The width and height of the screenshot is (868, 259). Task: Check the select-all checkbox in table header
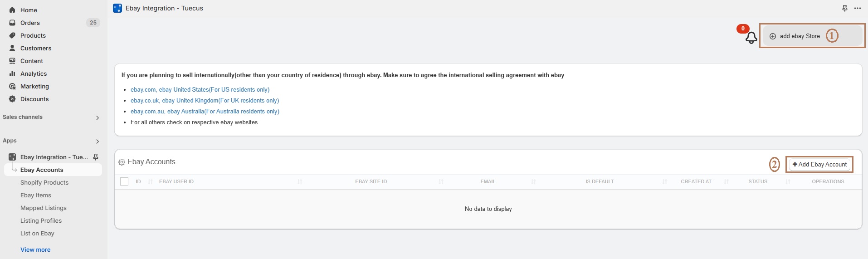click(x=124, y=181)
